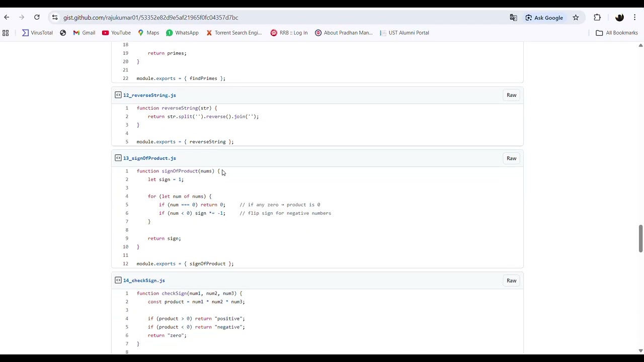Click the browser Back arrow
Screen dimensions: 644x362
[x=7, y=18]
